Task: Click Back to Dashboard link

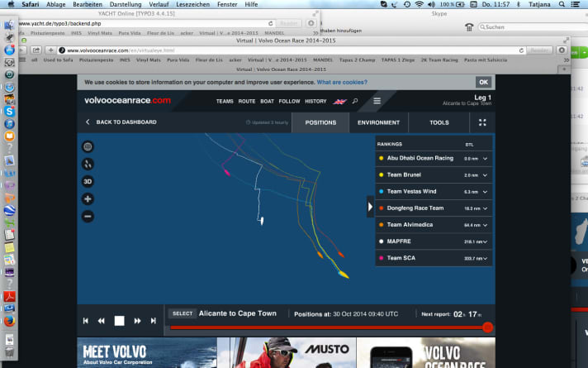Action: coord(121,122)
